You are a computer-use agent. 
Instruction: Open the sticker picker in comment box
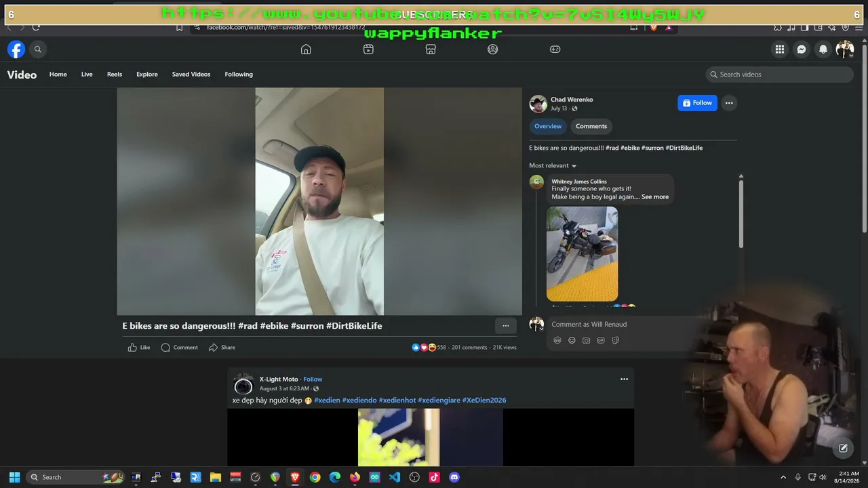[x=616, y=340]
